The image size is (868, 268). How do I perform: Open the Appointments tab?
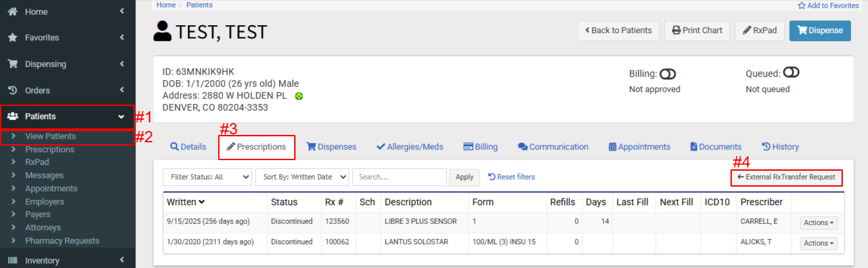point(639,147)
